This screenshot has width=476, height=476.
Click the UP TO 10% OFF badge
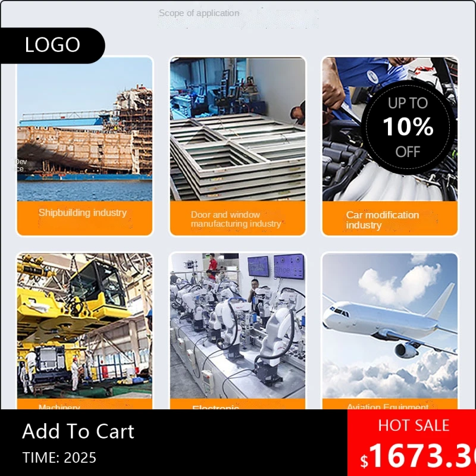pos(408,127)
